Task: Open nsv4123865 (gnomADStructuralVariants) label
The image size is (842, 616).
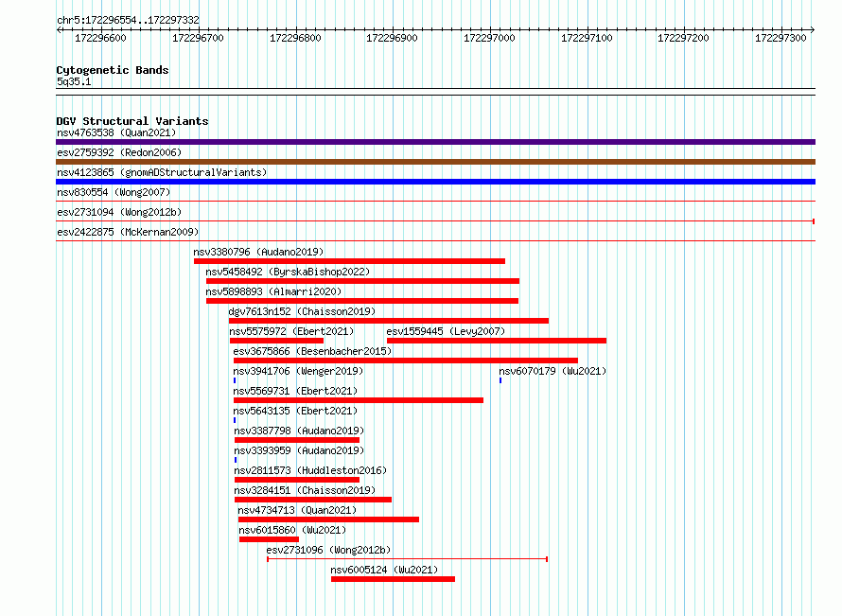Action: click(x=162, y=172)
